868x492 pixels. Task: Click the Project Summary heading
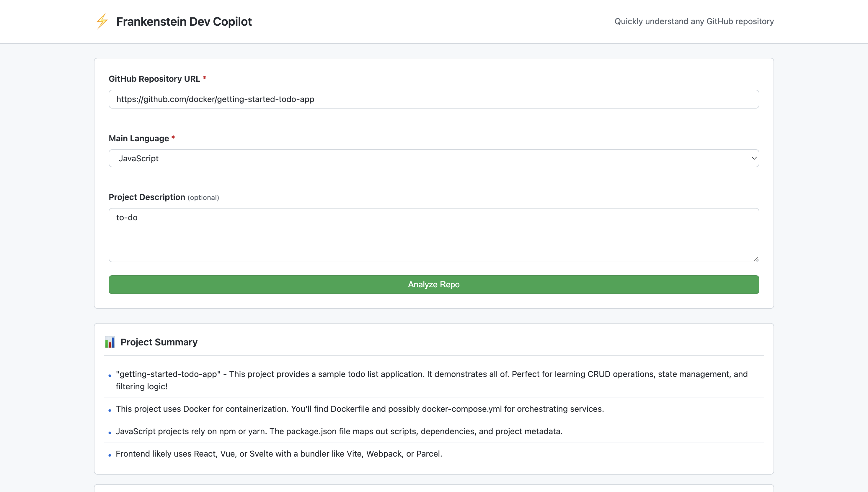[x=159, y=342]
